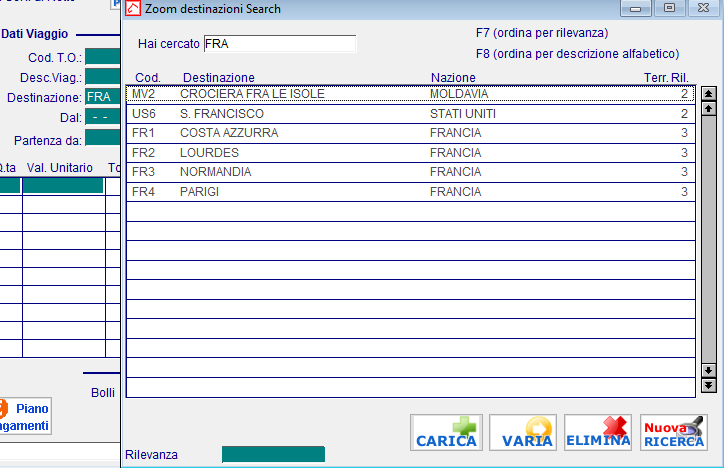Viewport: 724px width, 468px height.
Task: Jump to bottom of list with double-down arrow
Action: [708, 385]
